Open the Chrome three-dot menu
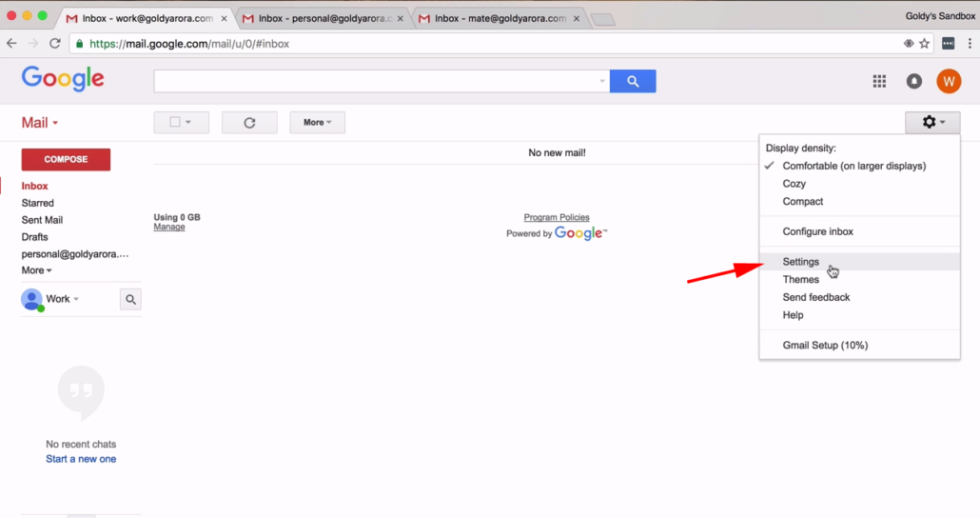Viewport: 980px width, 518px height. pyautogui.click(x=970, y=43)
